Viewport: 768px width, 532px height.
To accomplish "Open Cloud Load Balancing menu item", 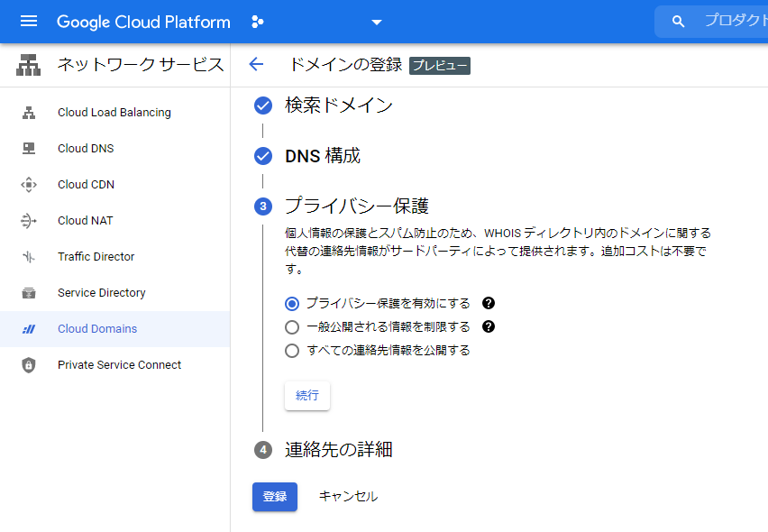I will (115, 113).
